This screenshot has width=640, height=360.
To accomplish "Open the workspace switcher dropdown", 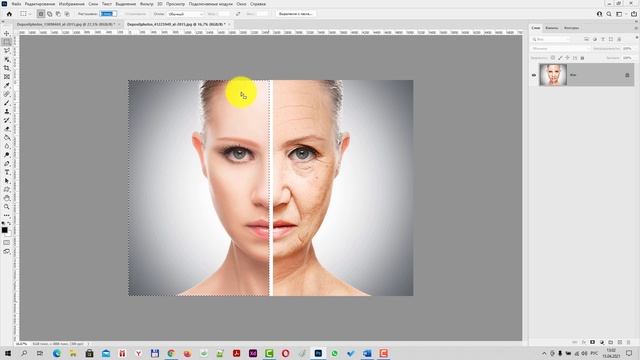I will [621, 14].
